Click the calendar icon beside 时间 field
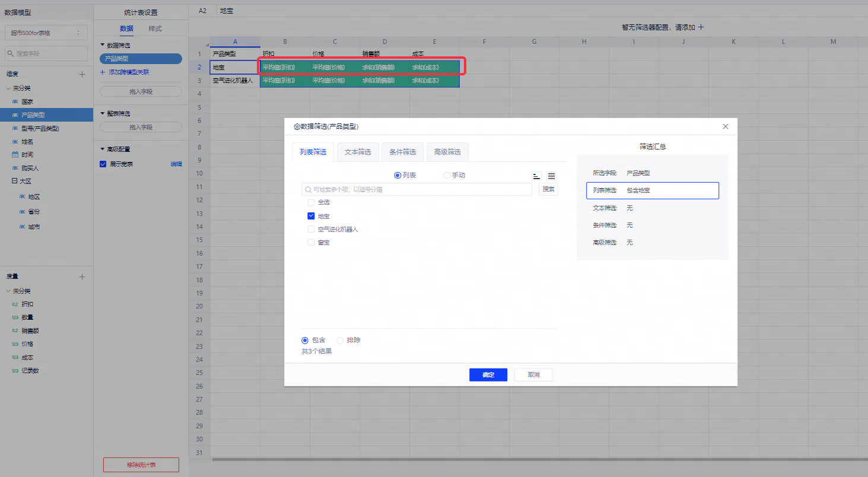This screenshot has width=868, height=477. (15, 154)
